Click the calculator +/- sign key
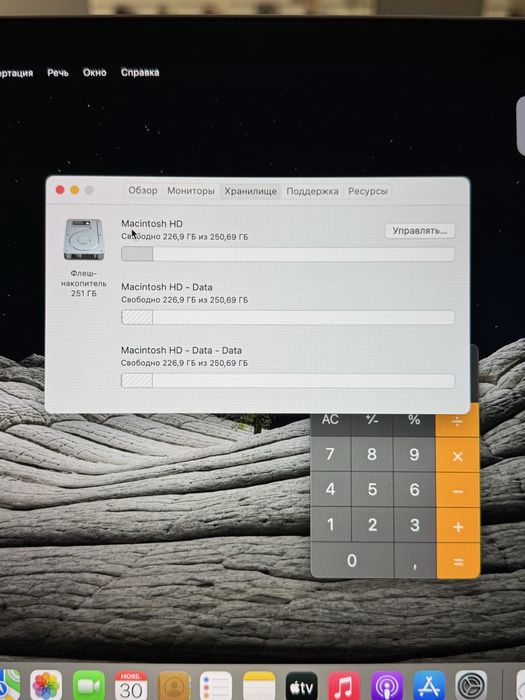This screenshot has height=700, width=525. pyautogui.click(x=372, y=420)
